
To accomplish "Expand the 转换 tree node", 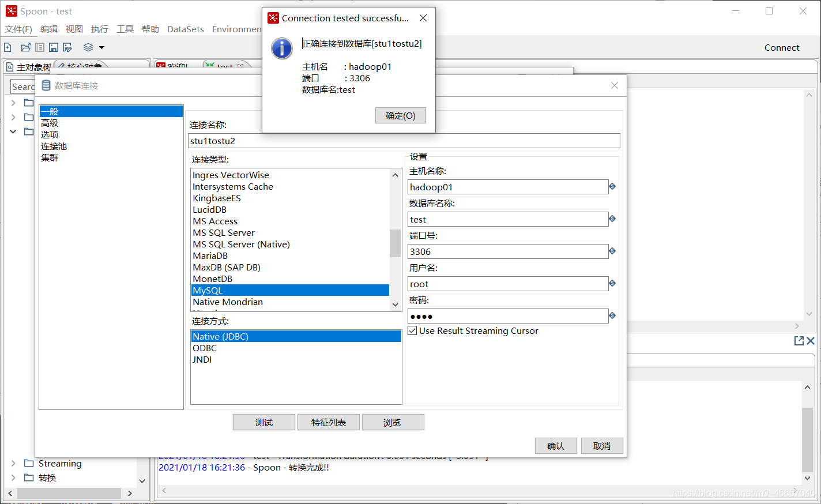I will coord(13,477).
